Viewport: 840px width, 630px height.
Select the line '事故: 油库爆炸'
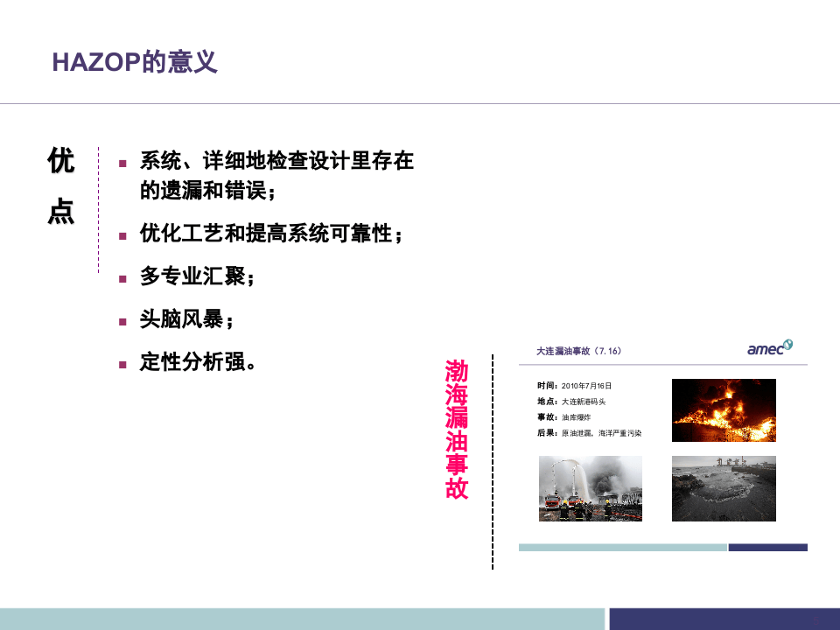pyautogui.click(x=564, y=416)
